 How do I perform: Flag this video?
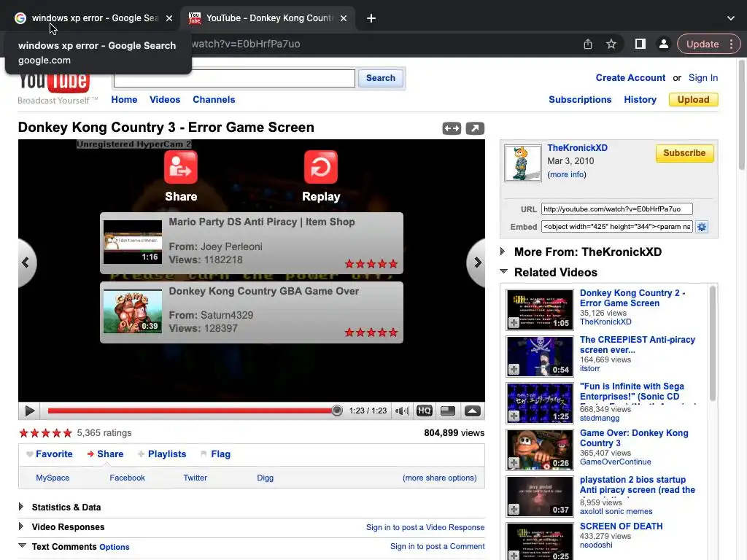tap(216, 454)
